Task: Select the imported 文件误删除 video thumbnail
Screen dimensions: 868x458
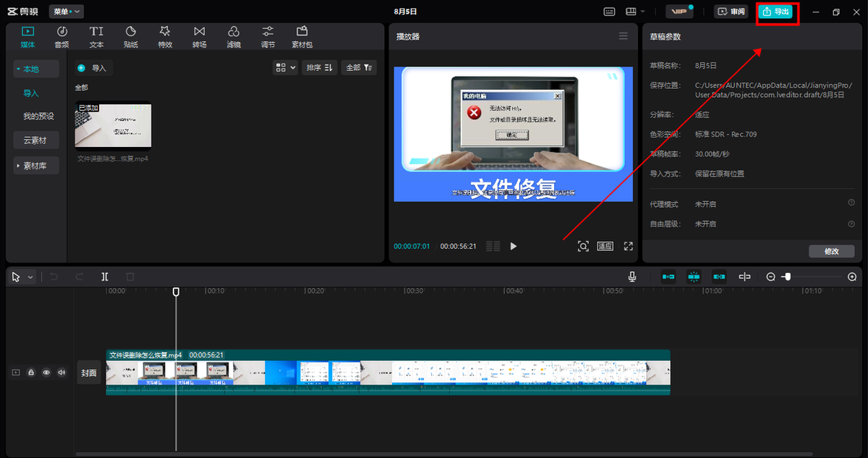Action: (113, 125)
